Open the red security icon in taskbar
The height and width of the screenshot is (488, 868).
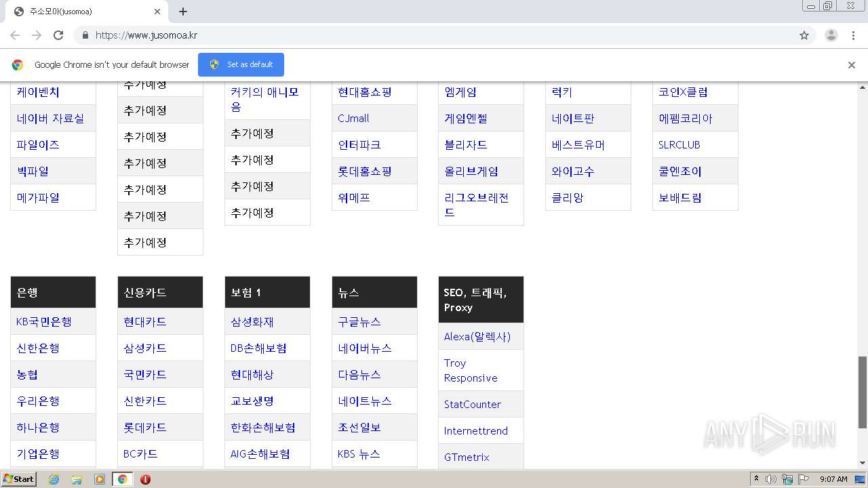(145, 479)
